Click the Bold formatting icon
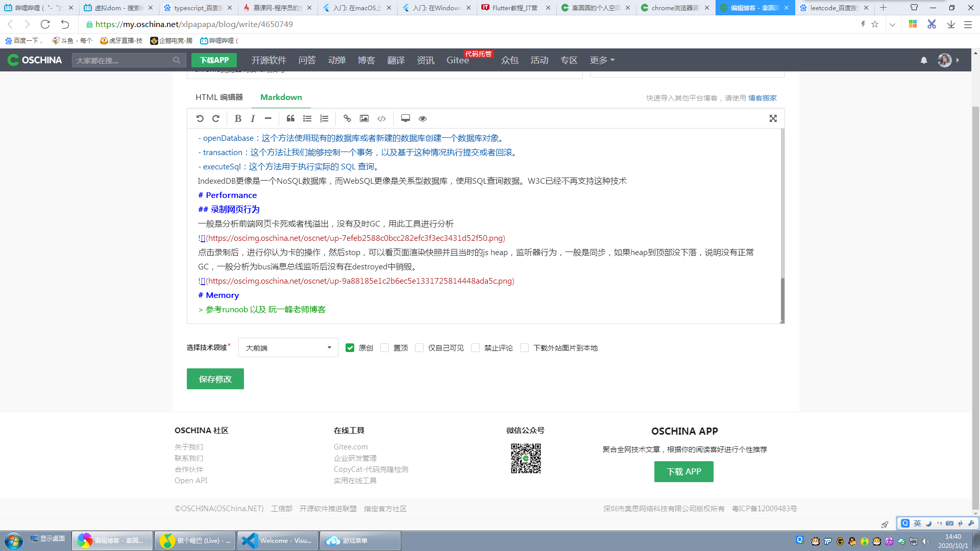 tap(238, 118)
